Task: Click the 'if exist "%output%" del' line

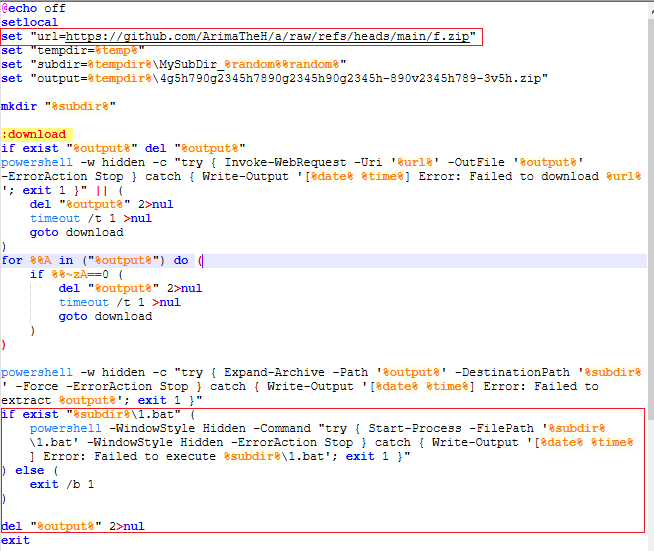Action: click(x=123, y=148)
